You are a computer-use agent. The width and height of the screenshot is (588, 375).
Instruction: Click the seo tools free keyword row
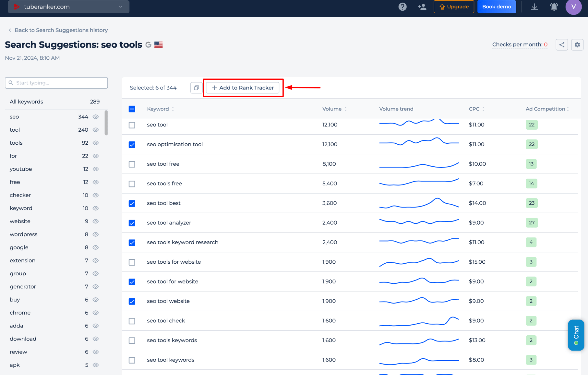164,183
